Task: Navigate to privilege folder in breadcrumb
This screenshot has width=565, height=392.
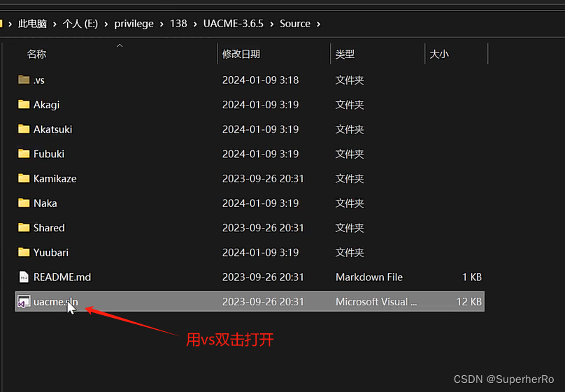Action: 134,24
